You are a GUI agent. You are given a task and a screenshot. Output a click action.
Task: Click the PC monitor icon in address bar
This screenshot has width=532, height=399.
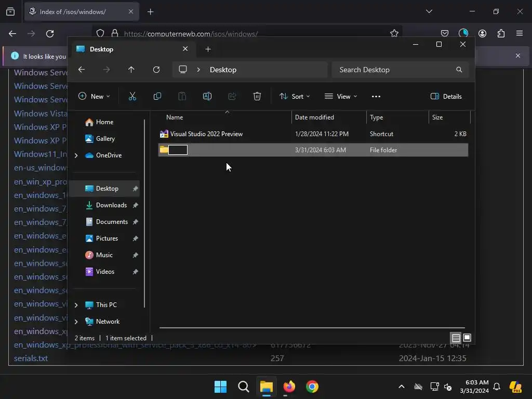[x=183, y=70]
